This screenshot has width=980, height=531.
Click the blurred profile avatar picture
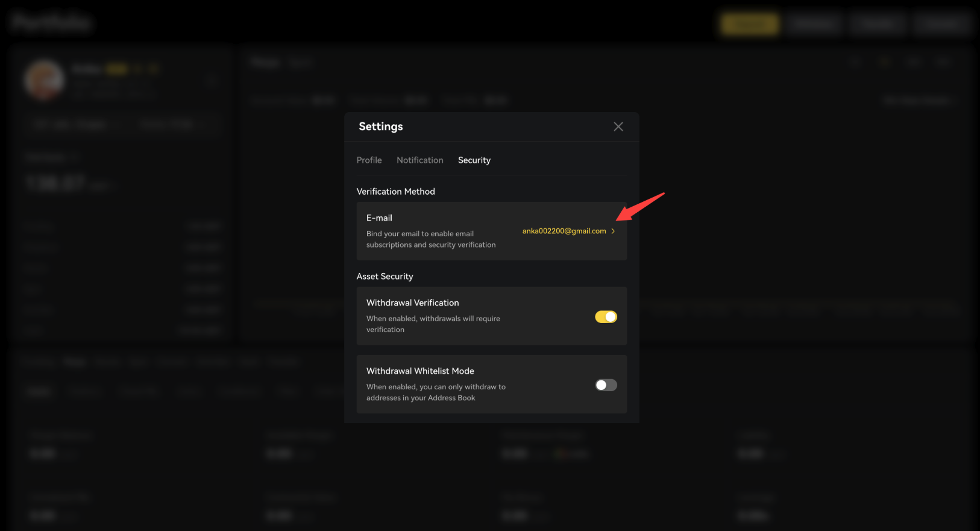(x=44, y=80)
